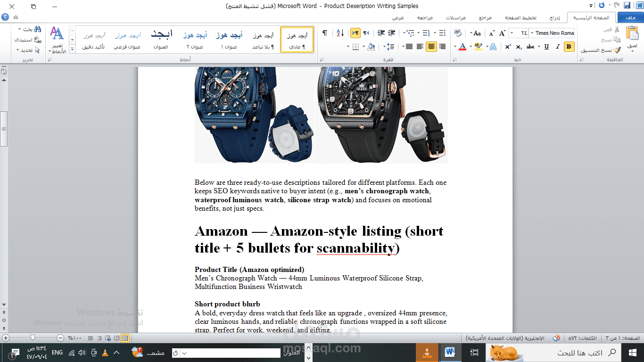
Task: Click the Borders icon
Action: point(355,47)
